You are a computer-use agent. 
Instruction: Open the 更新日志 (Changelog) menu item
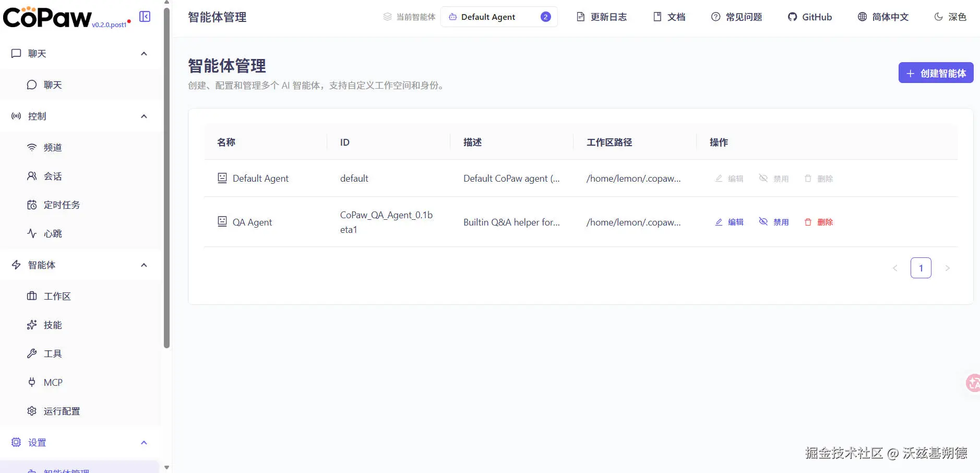click(601, 17)
